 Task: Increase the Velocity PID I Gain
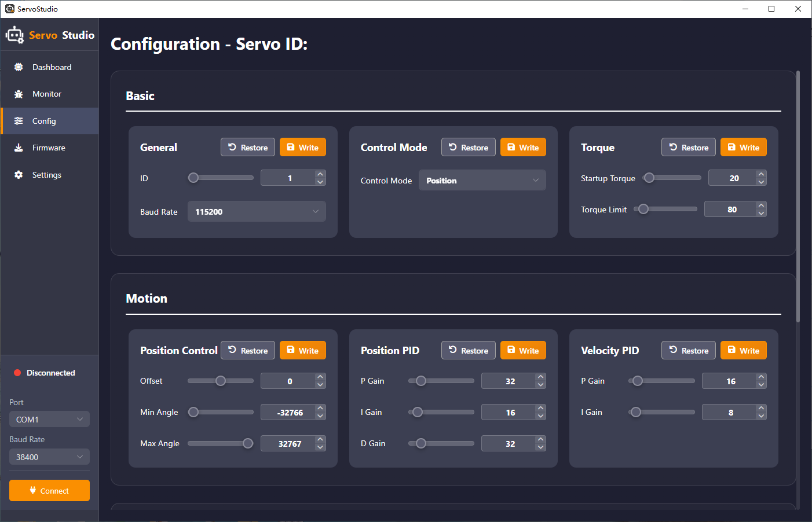pyautogui.click(x=761, y=409)
